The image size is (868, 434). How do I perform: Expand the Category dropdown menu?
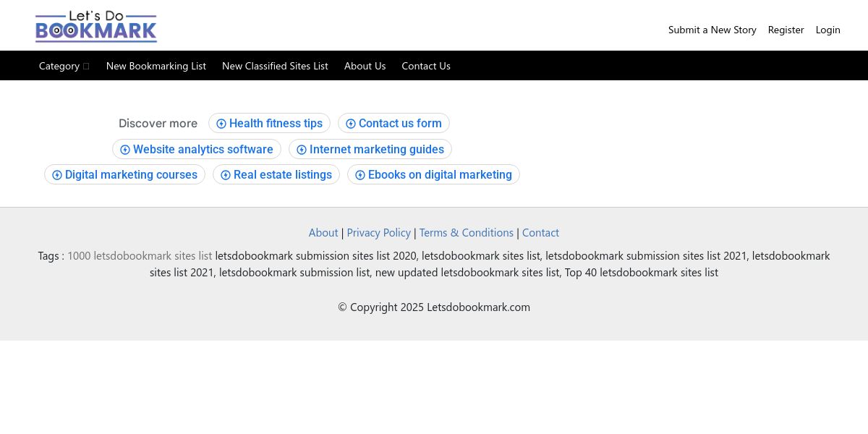pos(64,66)
